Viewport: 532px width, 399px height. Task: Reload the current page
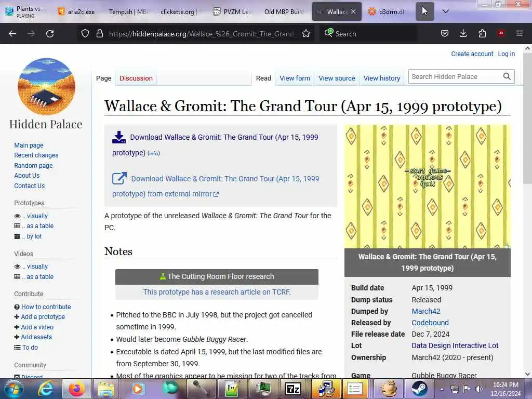50,34
